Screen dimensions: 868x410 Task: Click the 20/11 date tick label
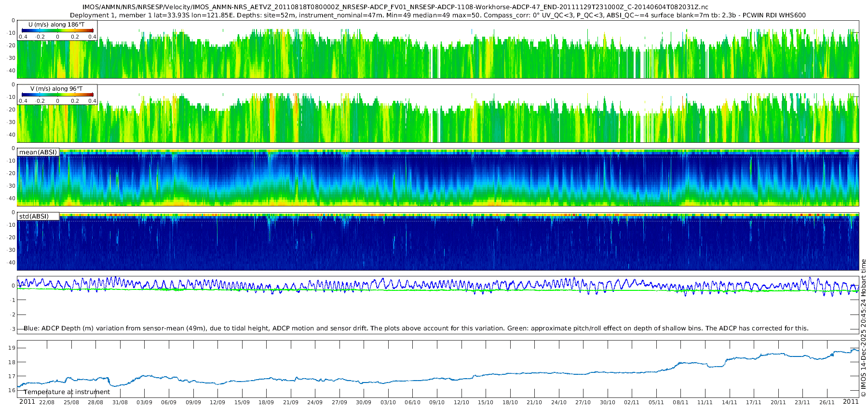tap(778, 402)
